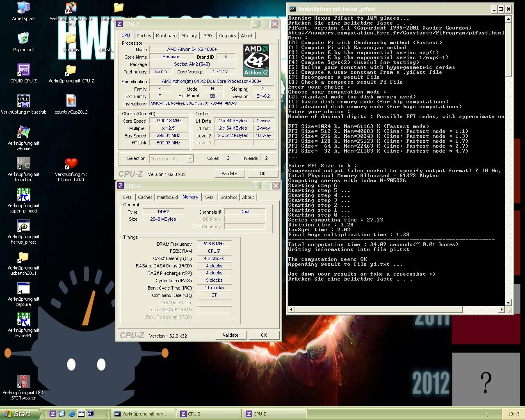This screenshot has width=525, height=420.
Task: Select the About tab in top CPU-Z window
Action: tap(247, 36)
